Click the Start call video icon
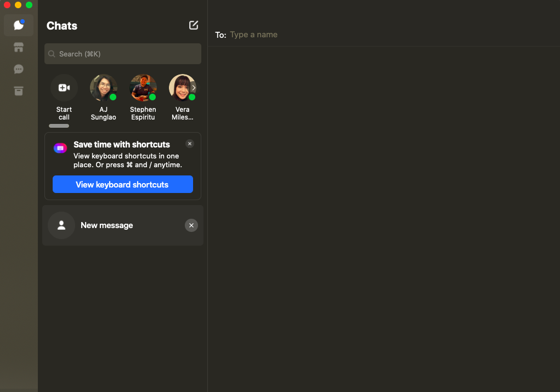This screenshot has width=560, height=392. [64, 88]
